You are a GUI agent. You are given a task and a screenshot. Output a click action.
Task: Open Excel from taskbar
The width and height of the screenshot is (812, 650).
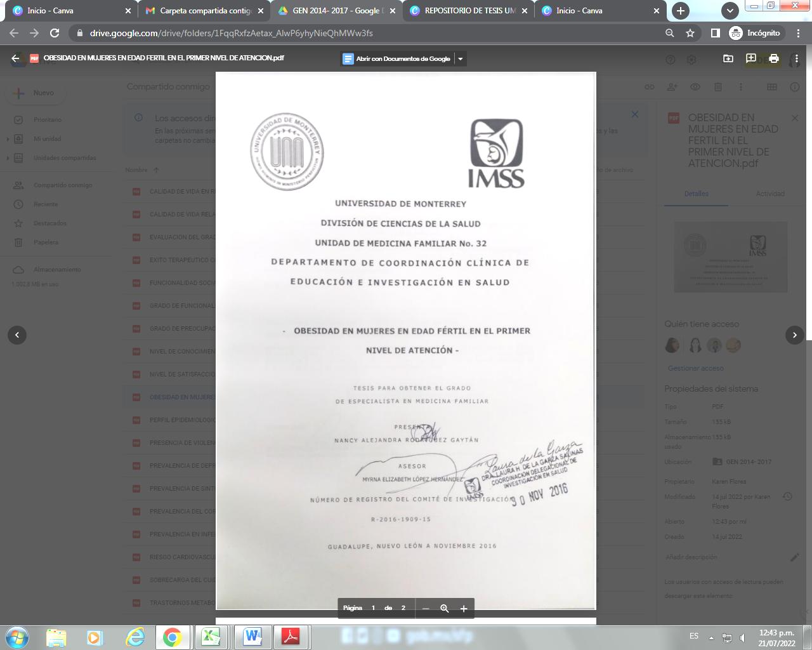coord(211,637)
